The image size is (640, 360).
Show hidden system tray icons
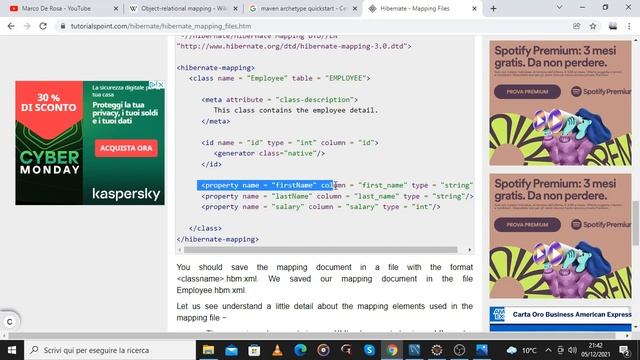[x=548, y=350]
